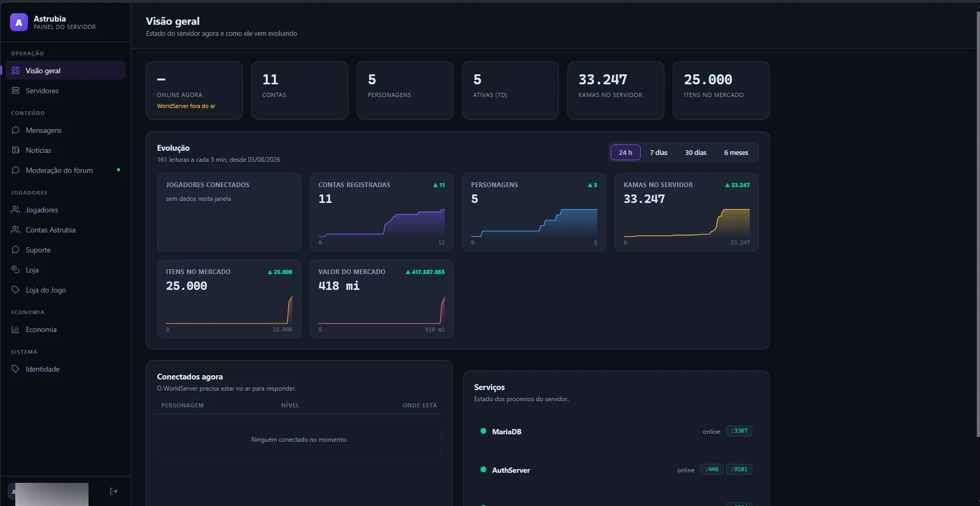The width and height of the screenshot is (980, 506).
Task: Click the Economia bar chart icon
Action: click(x=15, y=329)
